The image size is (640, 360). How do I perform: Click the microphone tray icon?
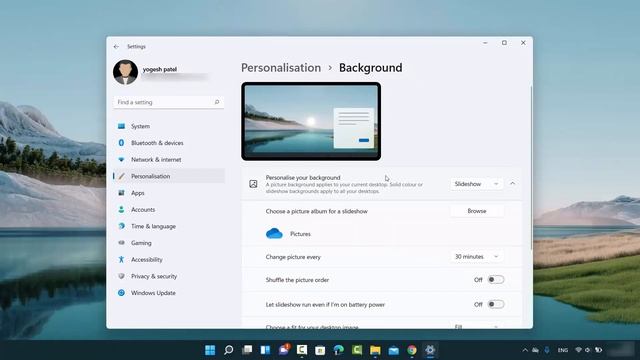547,350
